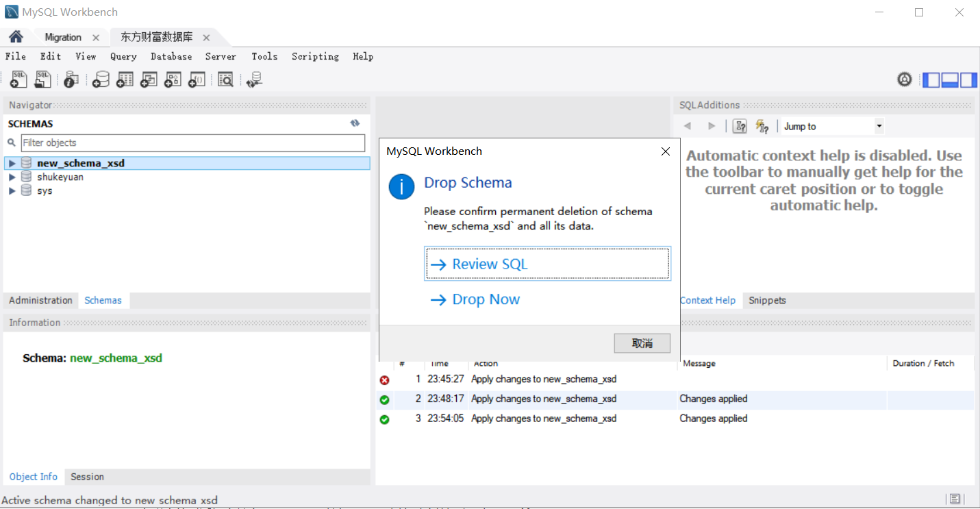The width and height of the screenshot is (980, 509).
Task: Open the object inspector toolbar icon
Action: [71, 79]
